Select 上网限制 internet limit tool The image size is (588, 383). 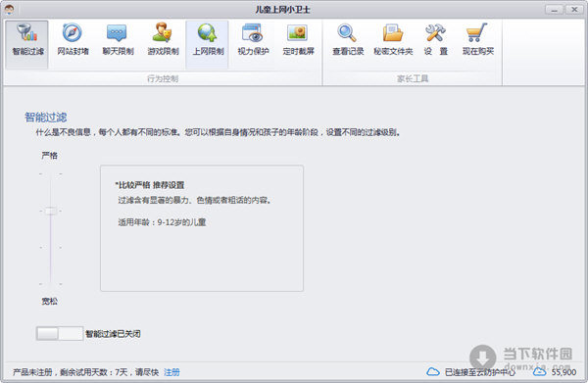click(x=208, y=45)
